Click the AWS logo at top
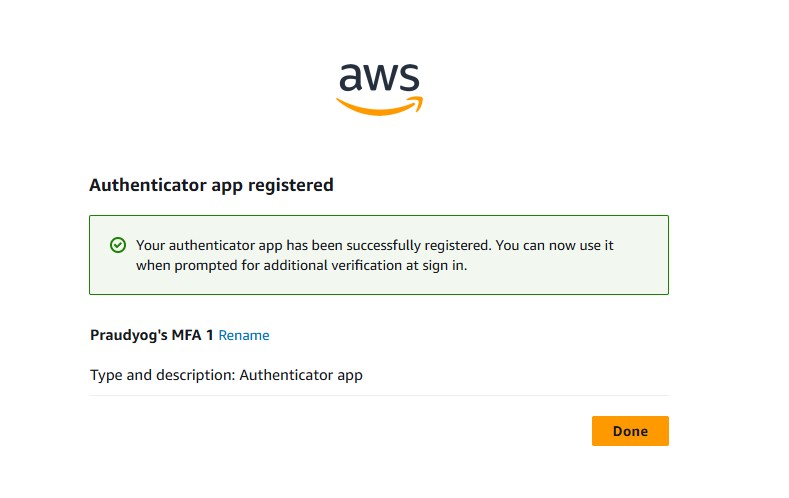The height and width of the screenshot is (498, 789). coord(379,88)
